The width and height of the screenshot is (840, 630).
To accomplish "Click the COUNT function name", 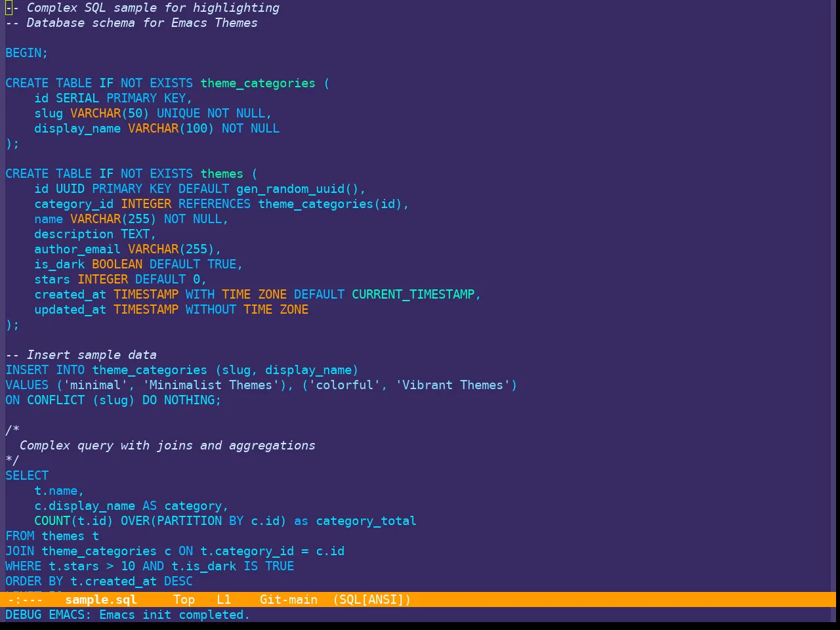I will (x=52, y=521).
